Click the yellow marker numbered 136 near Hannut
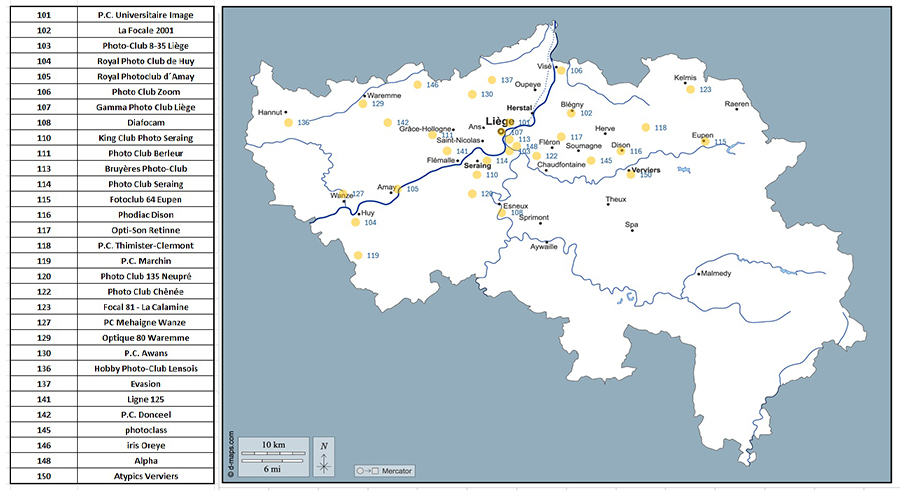The image size is (900, 496). pos(289,122)
